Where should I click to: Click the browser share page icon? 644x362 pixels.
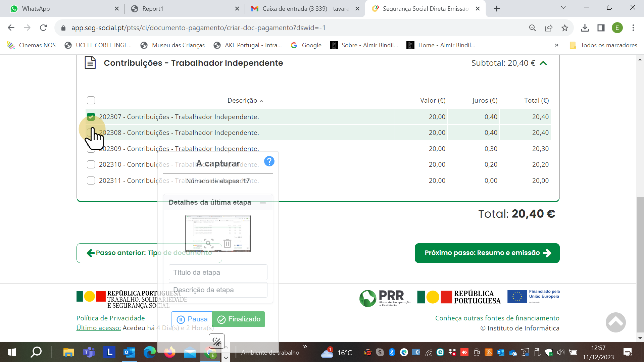point(549,28)
